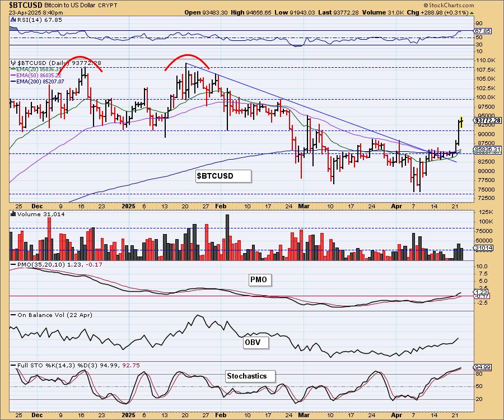Click the High 94656.65 value
This screenshot has height=420, width=504.
pos(251,12)
